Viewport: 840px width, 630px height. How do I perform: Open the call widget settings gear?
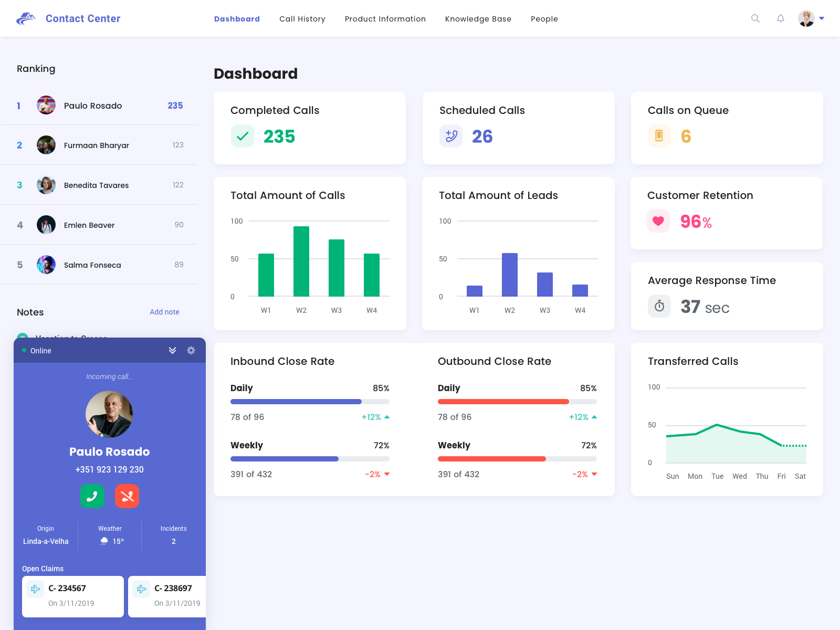(x=191, y=350)
